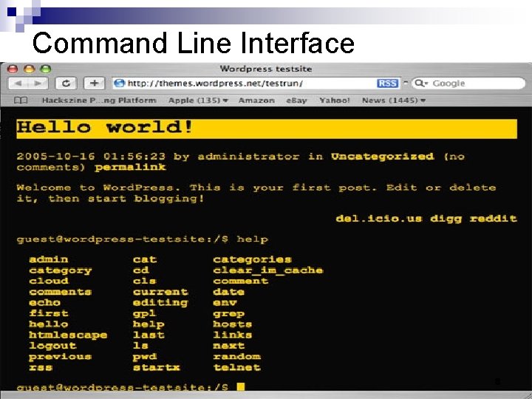
Task: Open the News (1445) bookmarks dropdown
Action: (394, 100)
